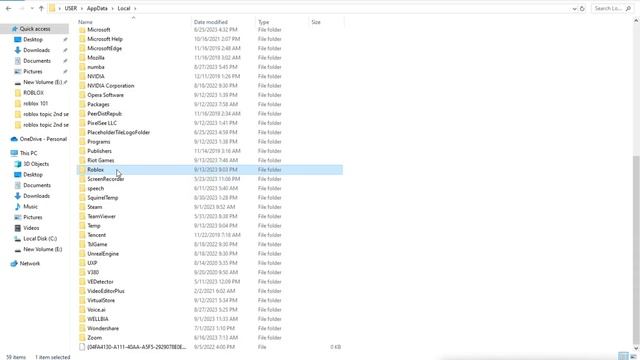Image resolution: width=640 pixels, height=360 pixels.
Task: Open the address bar history dropdown
Action: coord(574,9)
